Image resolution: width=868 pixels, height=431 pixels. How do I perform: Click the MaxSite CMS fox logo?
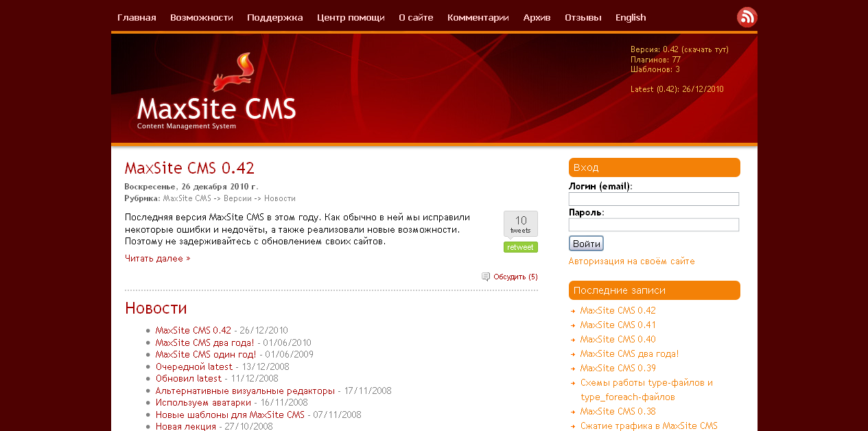(233, 73)
